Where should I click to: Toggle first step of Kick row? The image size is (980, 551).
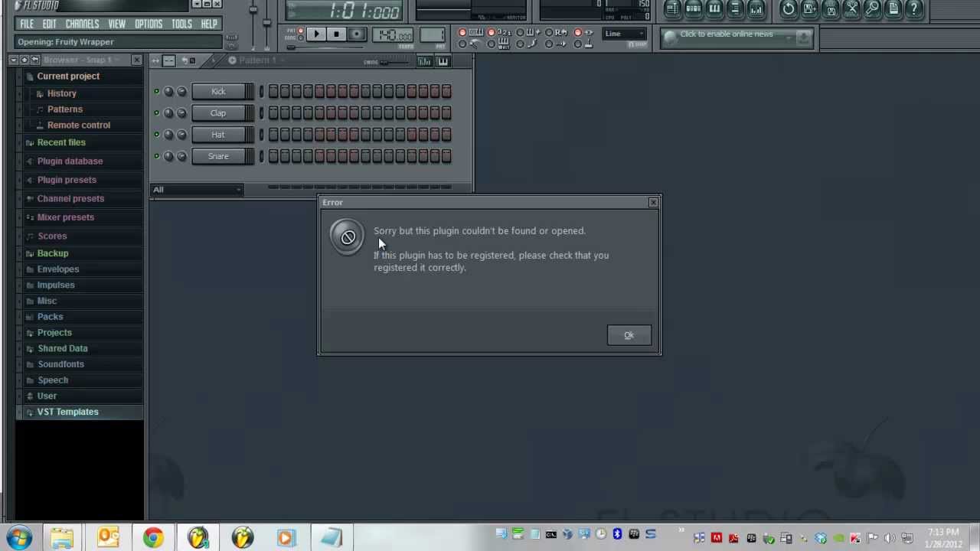click(x=273, y=92)
